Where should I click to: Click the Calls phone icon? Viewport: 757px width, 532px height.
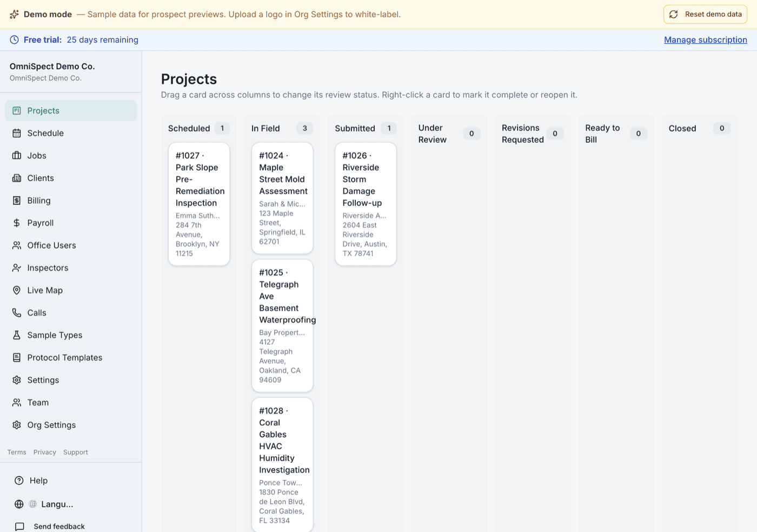point(17,312)
